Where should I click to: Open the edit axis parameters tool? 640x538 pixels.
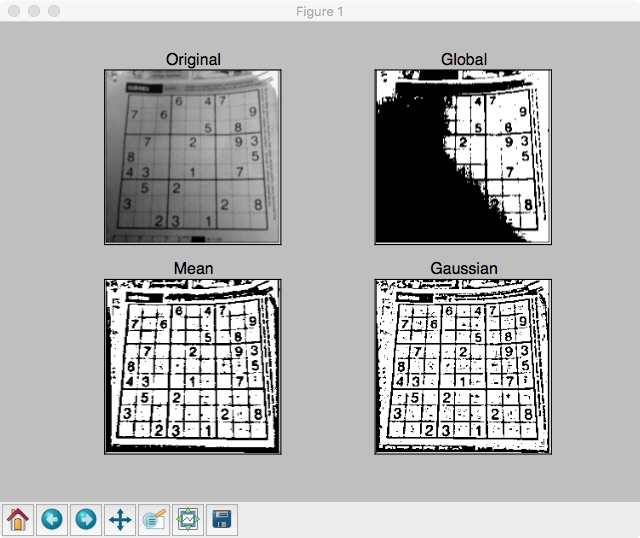[154, 520]
